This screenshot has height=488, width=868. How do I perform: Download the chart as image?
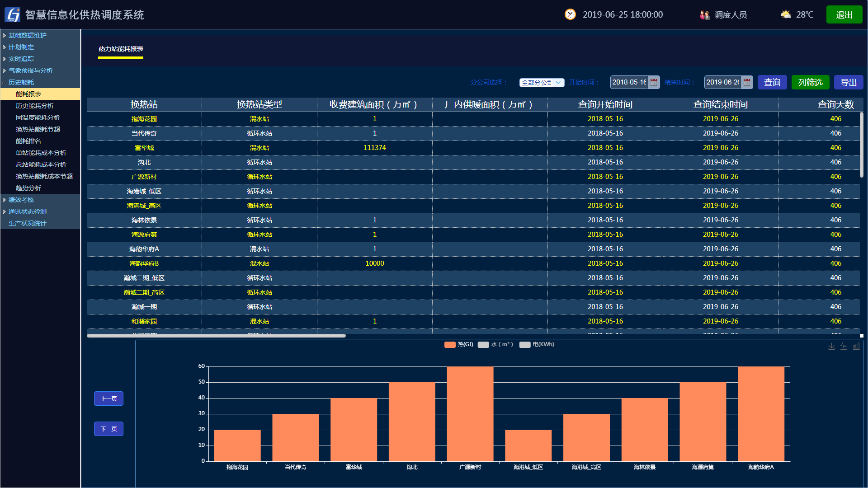click(x=831, y=346)
